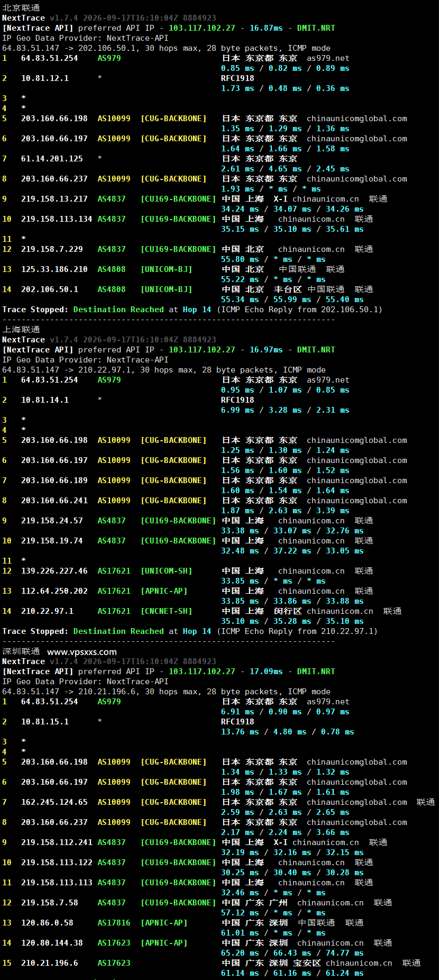
Task: Click AS4808 on Beijing hop 14
Action: point(112,289)
